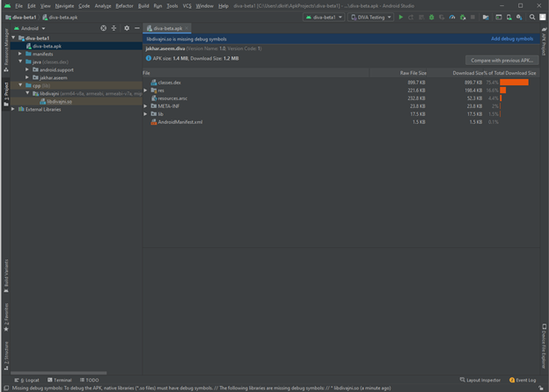Viewport: 549px width, 392px height.
Task: Select AndroidManifest.xml row
Action: 341,122
